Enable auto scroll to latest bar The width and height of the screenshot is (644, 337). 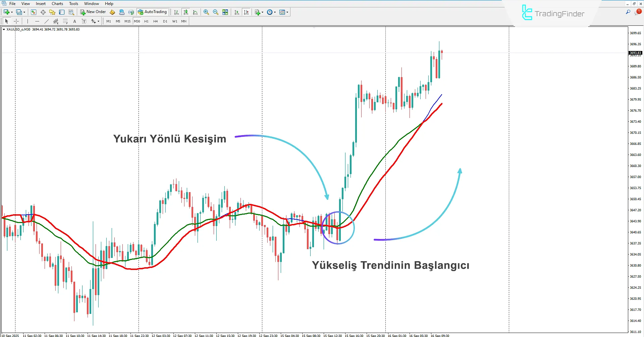tap(236, 12)
